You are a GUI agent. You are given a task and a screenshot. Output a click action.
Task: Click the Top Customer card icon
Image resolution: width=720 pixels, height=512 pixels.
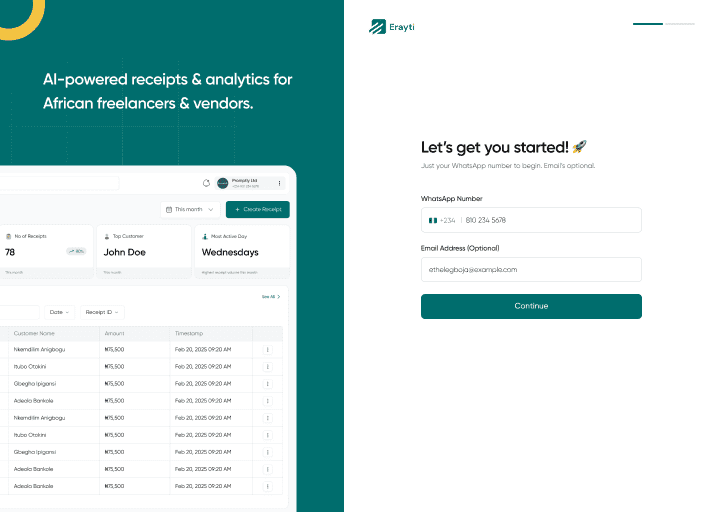tap(107, 237)
